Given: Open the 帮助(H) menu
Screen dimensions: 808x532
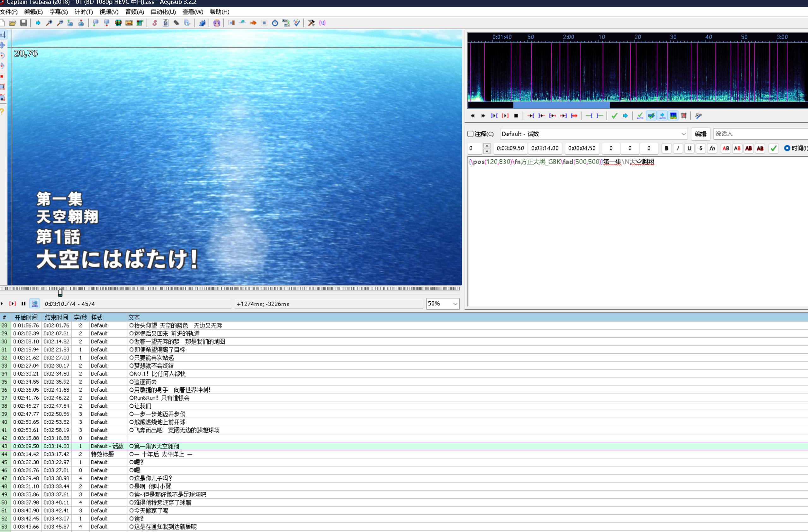Looking at the screenshot, I should [219, 12].
